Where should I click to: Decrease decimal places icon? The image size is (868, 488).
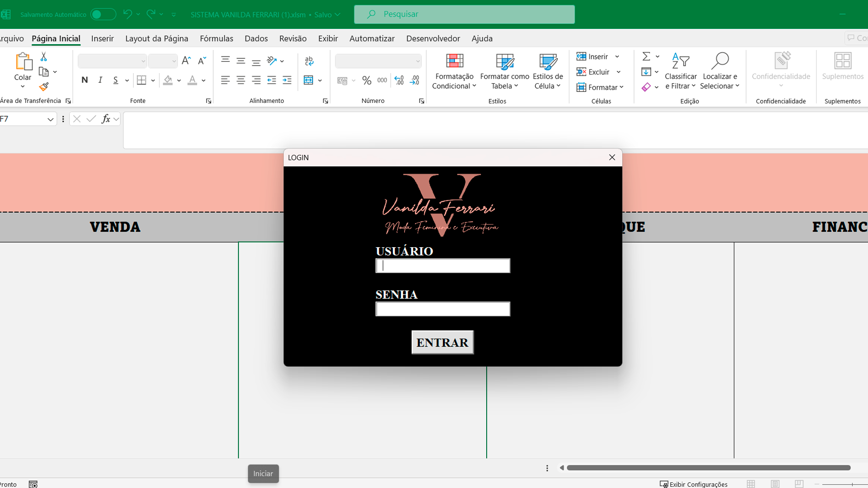click(414, 80)
